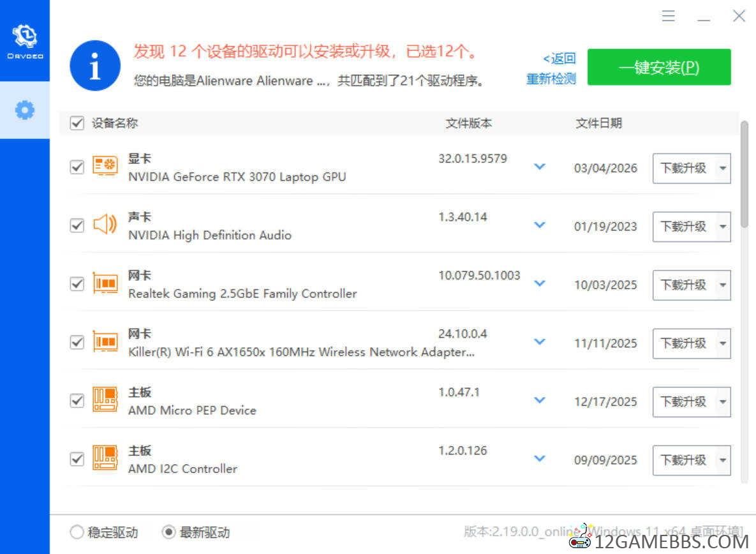Open 下载升级 dropdown arrow for Killer Wi-Fi
The height and width of the screenshot is (554, 756).
click(x=722, y=343)
